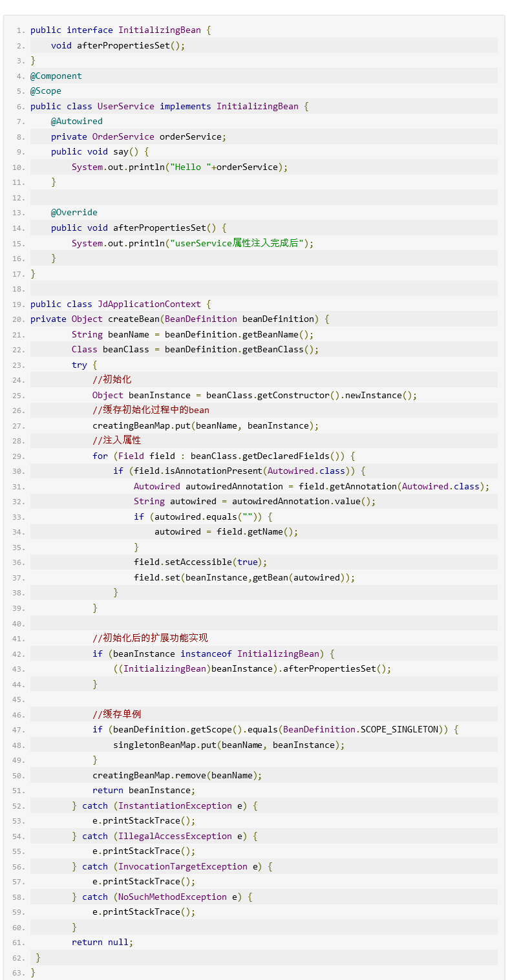
Task: Click line number 19 in the gutter
Action: coord(19,304)
